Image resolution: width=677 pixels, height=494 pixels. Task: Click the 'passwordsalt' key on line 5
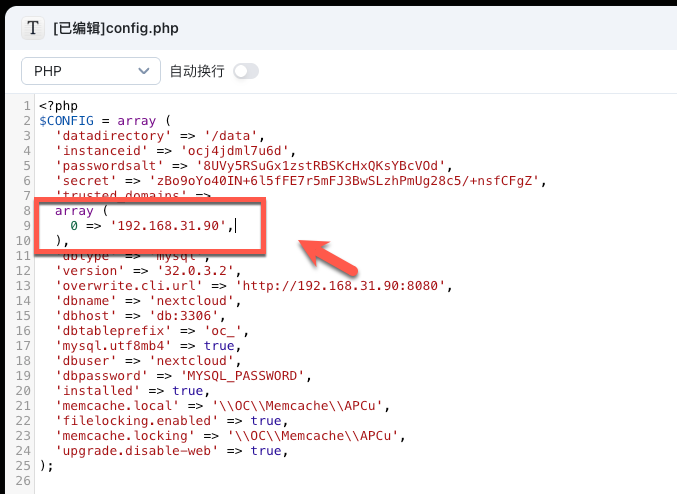100,166
